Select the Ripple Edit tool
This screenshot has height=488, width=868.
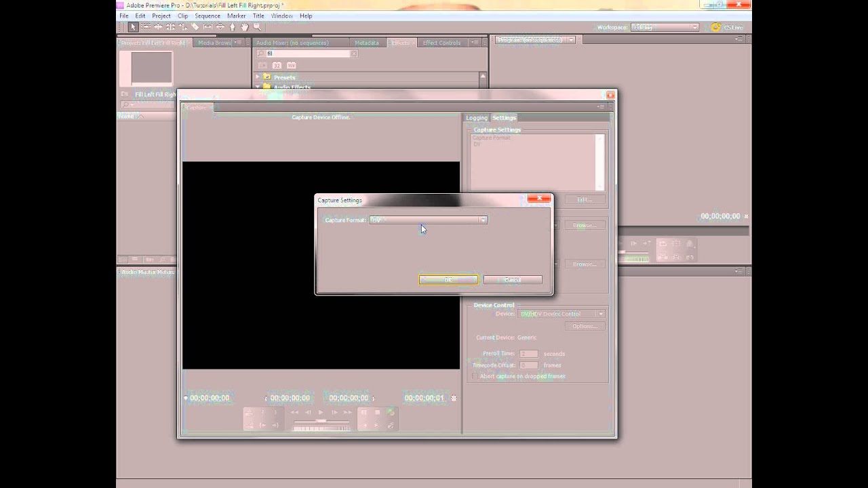[x=158, y=27]
